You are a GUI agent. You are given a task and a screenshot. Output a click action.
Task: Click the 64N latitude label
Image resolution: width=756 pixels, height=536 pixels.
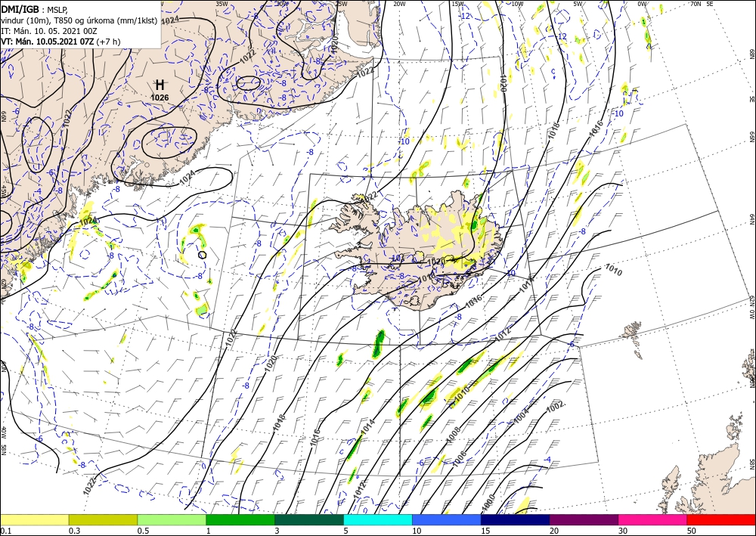pos(751,219)
